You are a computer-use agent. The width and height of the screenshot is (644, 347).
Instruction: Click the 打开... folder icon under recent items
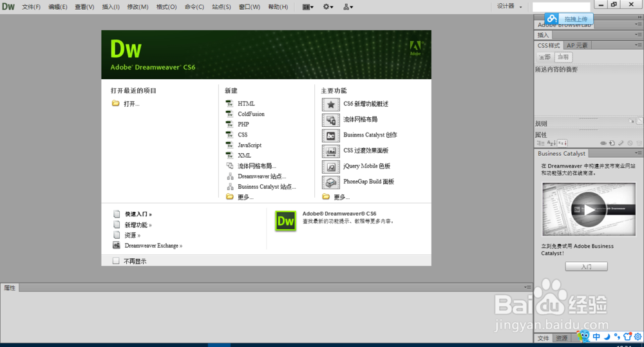[x=116, y=103]
